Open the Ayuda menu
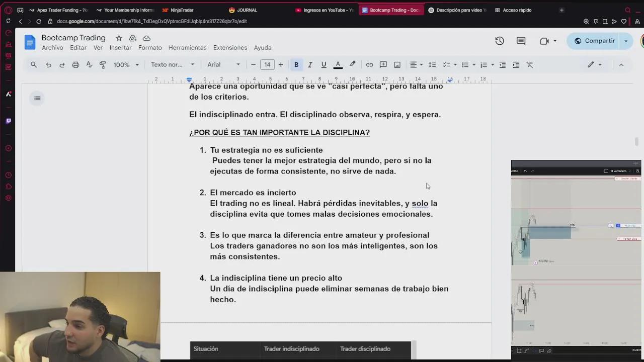Screen dimensions: 644x362 263,47
